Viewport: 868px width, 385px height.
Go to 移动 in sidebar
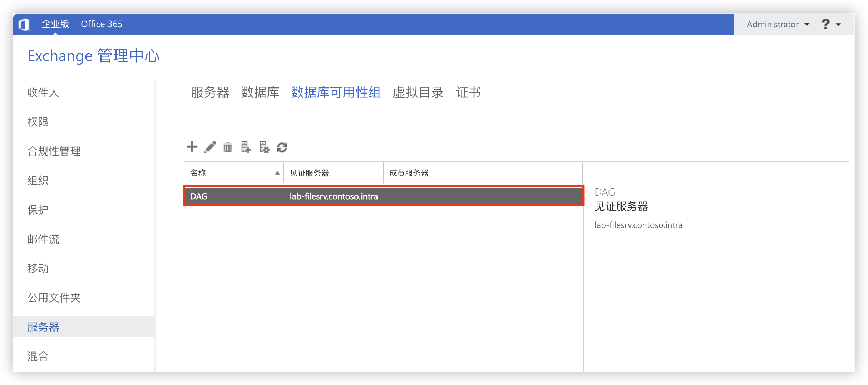click(38, 268)
